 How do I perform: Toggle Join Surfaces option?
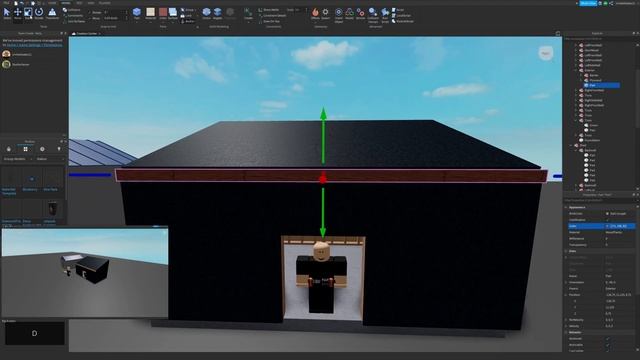tap(74, 21)
